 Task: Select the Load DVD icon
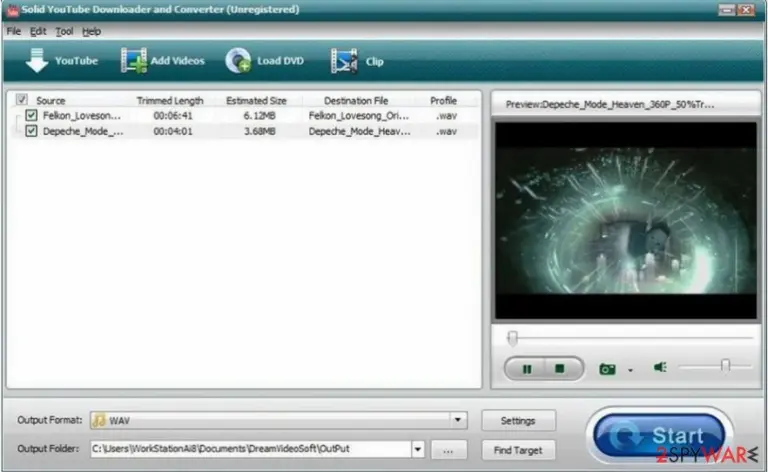coord(238,61)
